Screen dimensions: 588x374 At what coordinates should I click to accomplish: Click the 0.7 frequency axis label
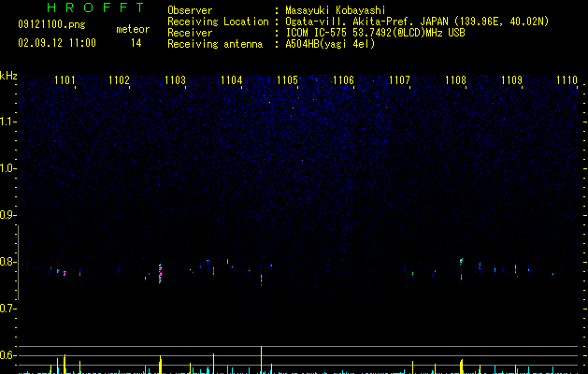tap(7, 309)
